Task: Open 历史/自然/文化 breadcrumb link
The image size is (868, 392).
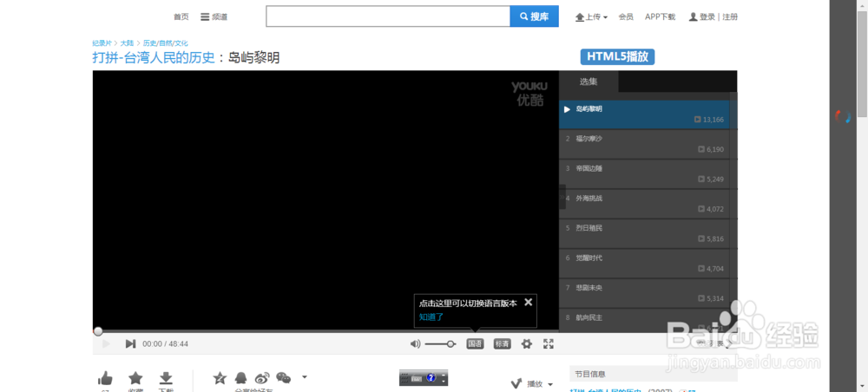Action: click(x=166, y=42)
